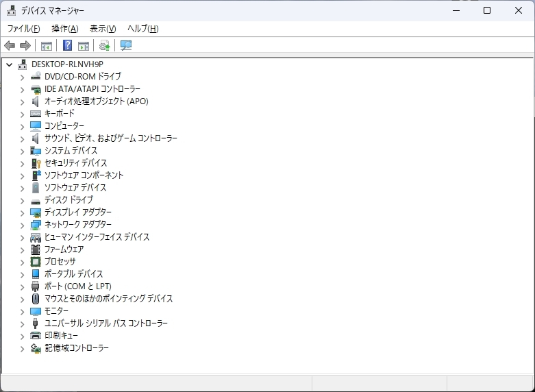This screenshot has width=535, height=392.
Task: Click the ソフトウェア コンポーネント icon
Action: (x=36, y=175)
